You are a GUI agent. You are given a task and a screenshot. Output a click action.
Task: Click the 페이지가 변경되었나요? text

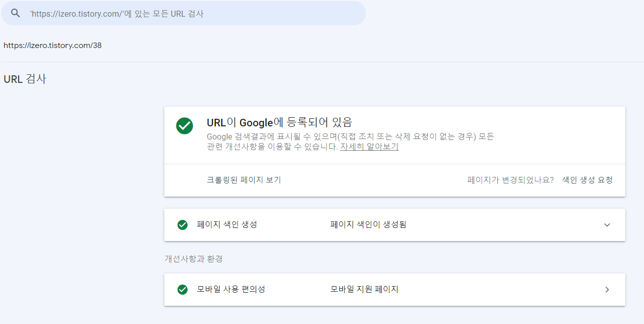click(x=511, y=180)
